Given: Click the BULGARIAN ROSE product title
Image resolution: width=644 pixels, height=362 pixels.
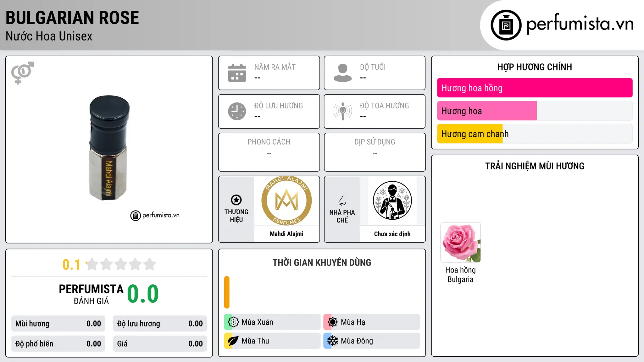Looking at the screenshot, I should (72, 18).
